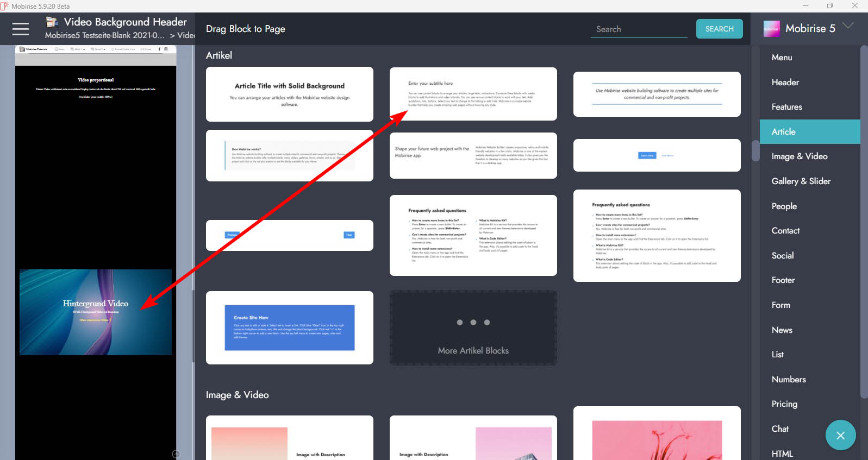Select the 'How Mobirise works?' article block
This screenshot has width=868, height=460.
click(x=290, y=155)
